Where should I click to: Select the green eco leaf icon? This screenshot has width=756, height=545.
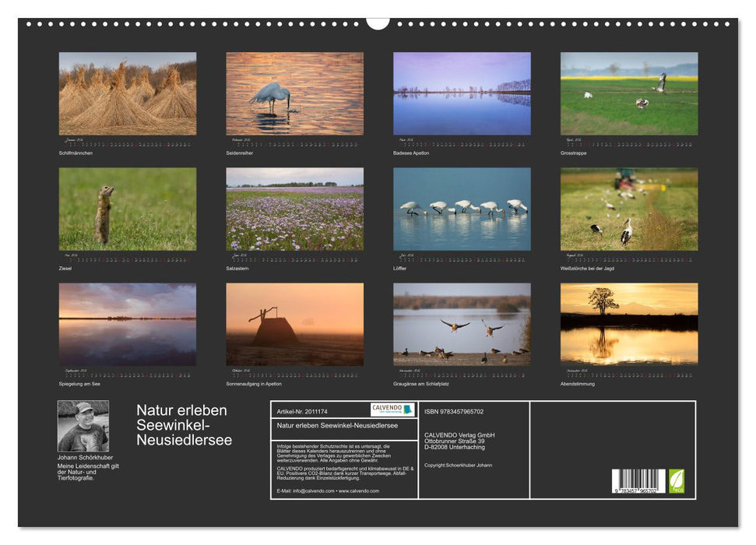tap(676, 481)
